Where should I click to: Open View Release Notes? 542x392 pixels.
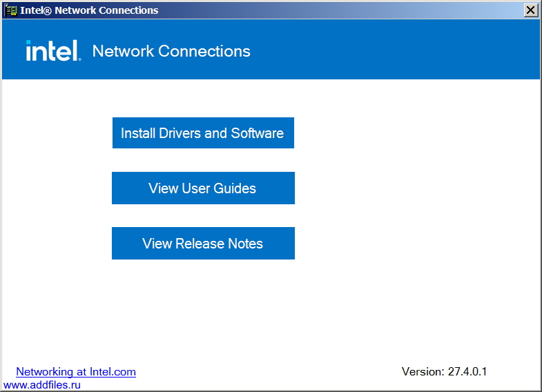click(x=203, y=244)
